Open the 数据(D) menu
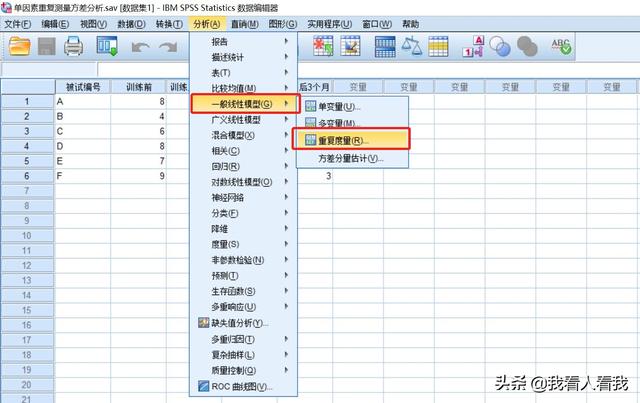Image resolution: width=640 pixels, height=403 pixels. [x=131, y=24]
